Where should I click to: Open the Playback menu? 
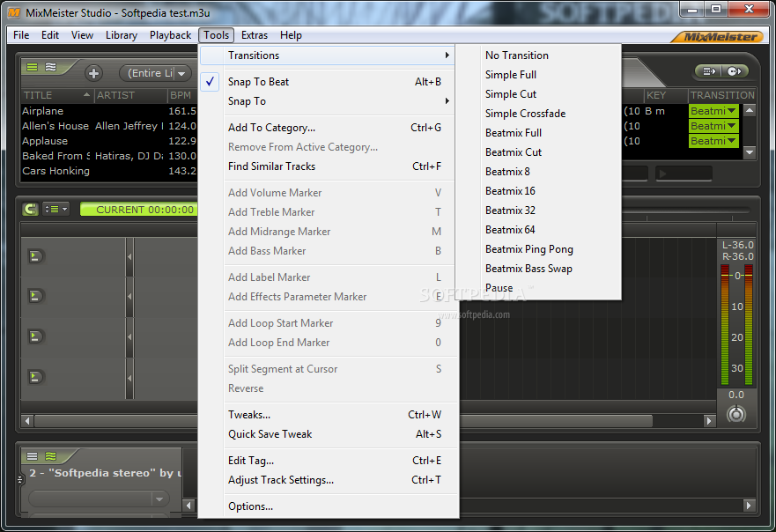tap(170, 35)
